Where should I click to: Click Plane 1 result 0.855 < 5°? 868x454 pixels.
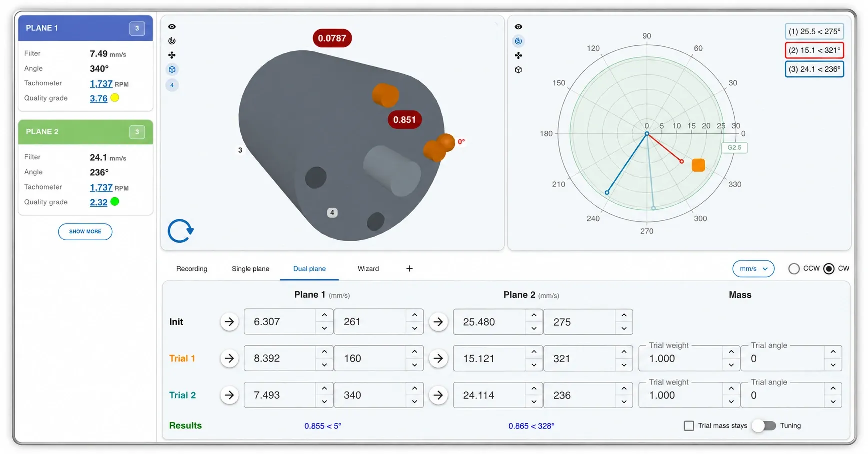[x=323, y=426]
